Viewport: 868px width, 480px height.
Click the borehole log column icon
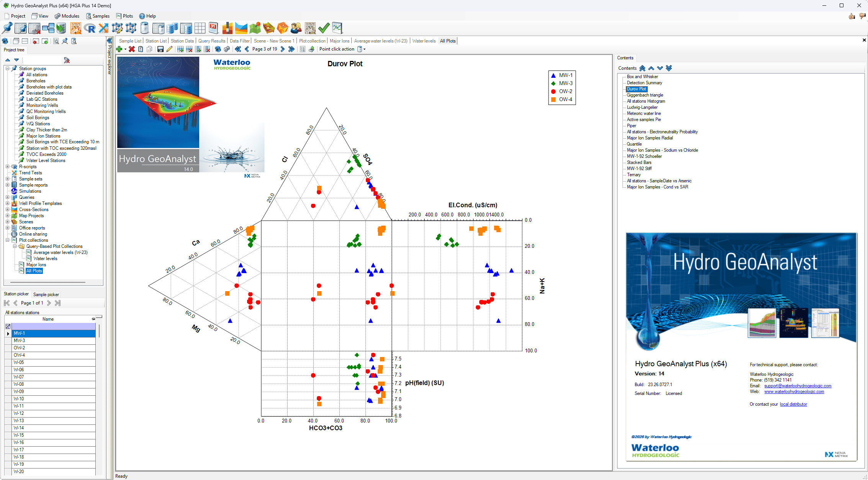pos(227,28)
